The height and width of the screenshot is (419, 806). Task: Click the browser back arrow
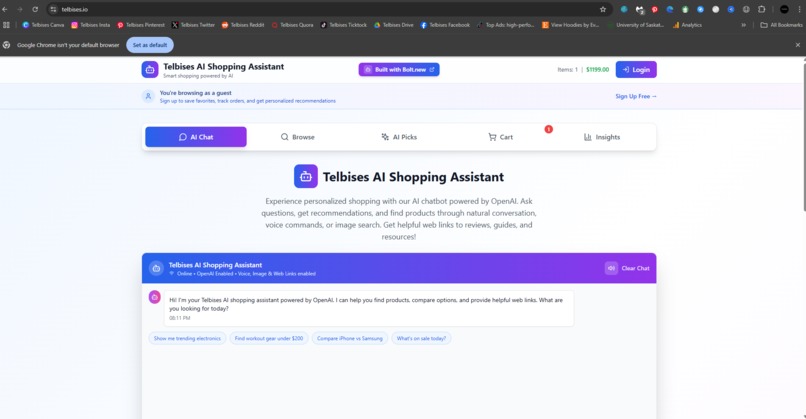coord(5,9)
